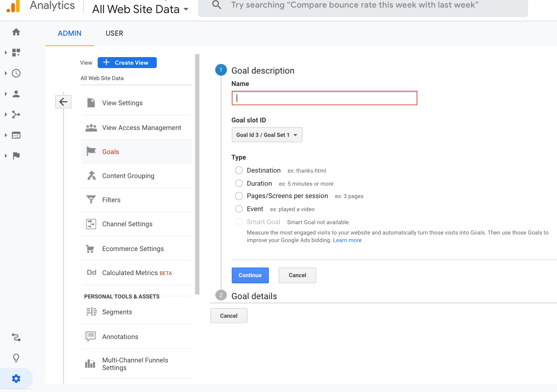Viewport: 557px width, 392px height.
Task: Open Content Grouping settings
Action: coord(128,176)
